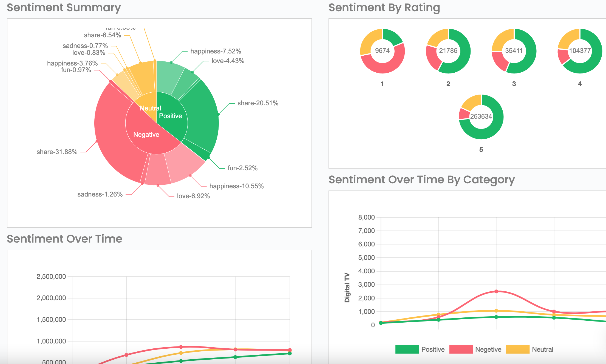Toggle the Neutral legend entry
The image size is (606, 364).
pos(542,349)
